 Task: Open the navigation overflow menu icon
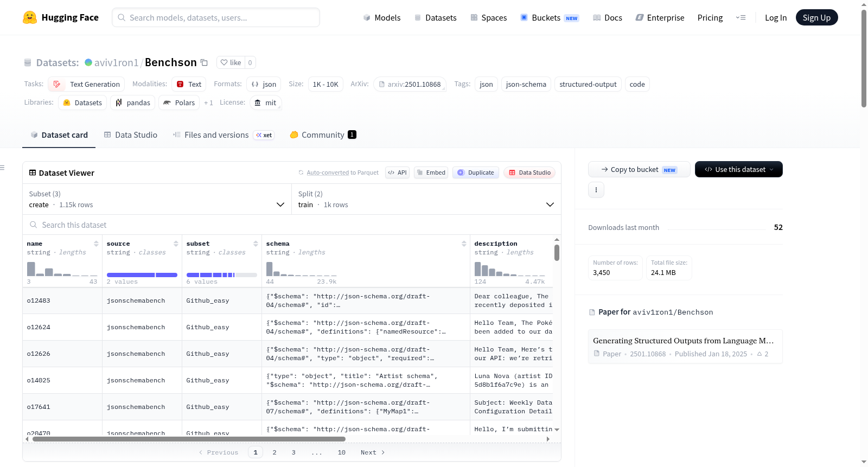click(x=741, y=17)
